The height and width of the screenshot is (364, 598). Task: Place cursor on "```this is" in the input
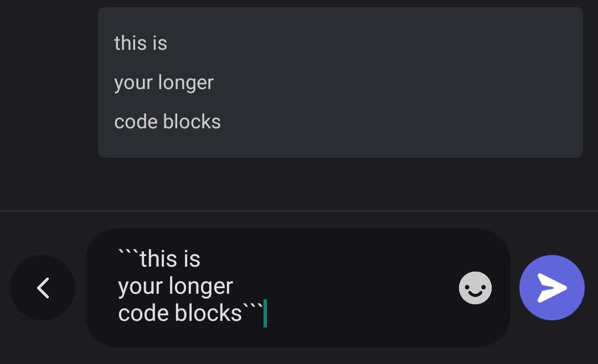(x=159, y=259)
